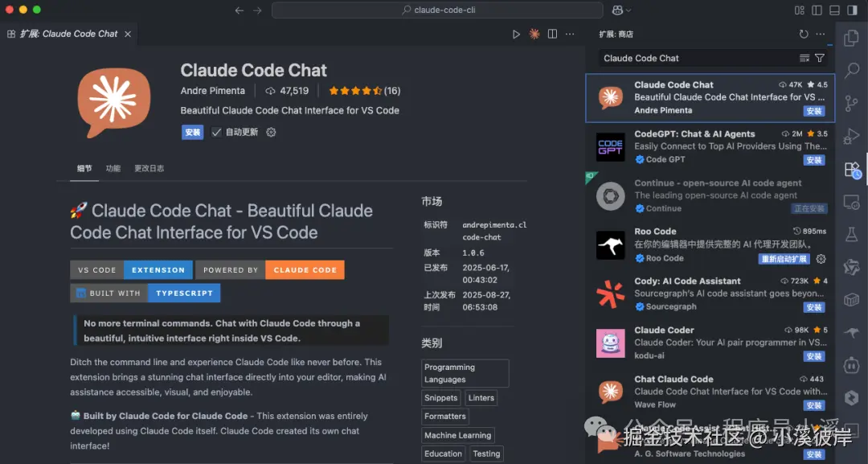
Task: Select the Roo Code extension row
Action: (710, 244)
